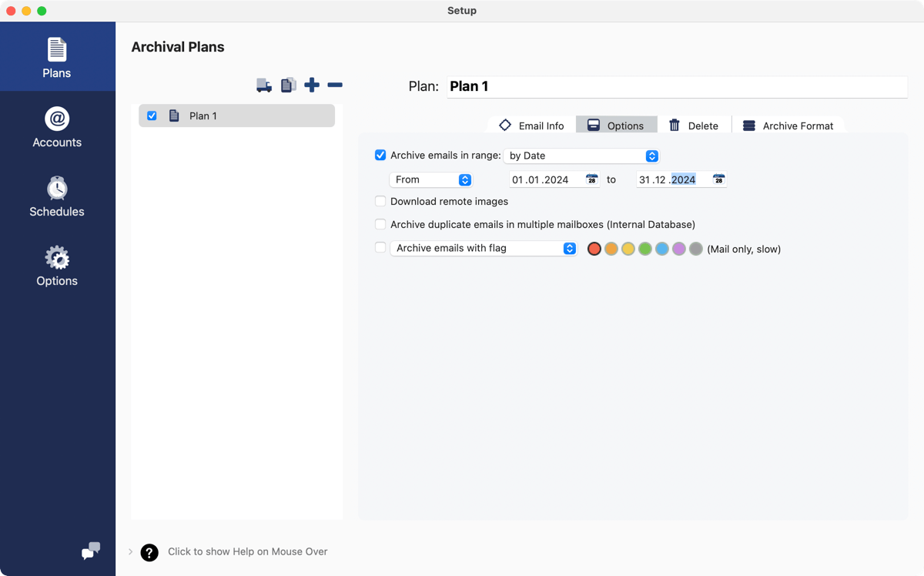Open the calendar picker for the From date
The image size is (924, 576).
coord(592,179)
